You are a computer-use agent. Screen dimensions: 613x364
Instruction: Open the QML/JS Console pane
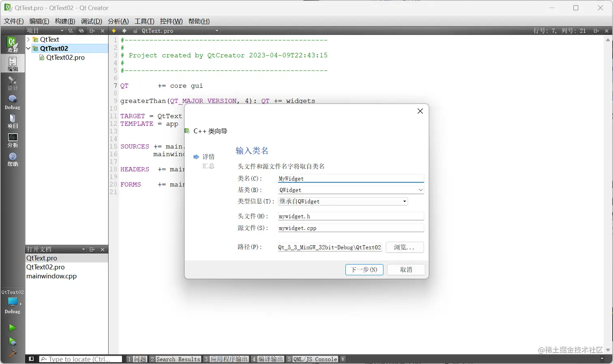(x=312, y=359)
